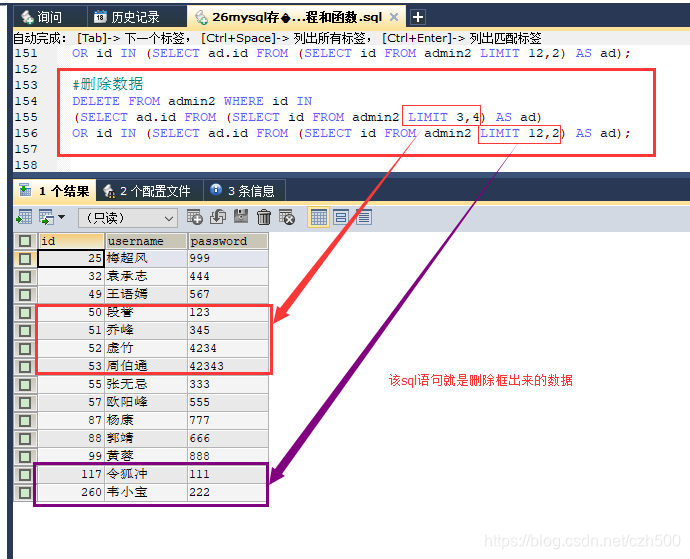Click the insert new row icon

pos(195,217)
